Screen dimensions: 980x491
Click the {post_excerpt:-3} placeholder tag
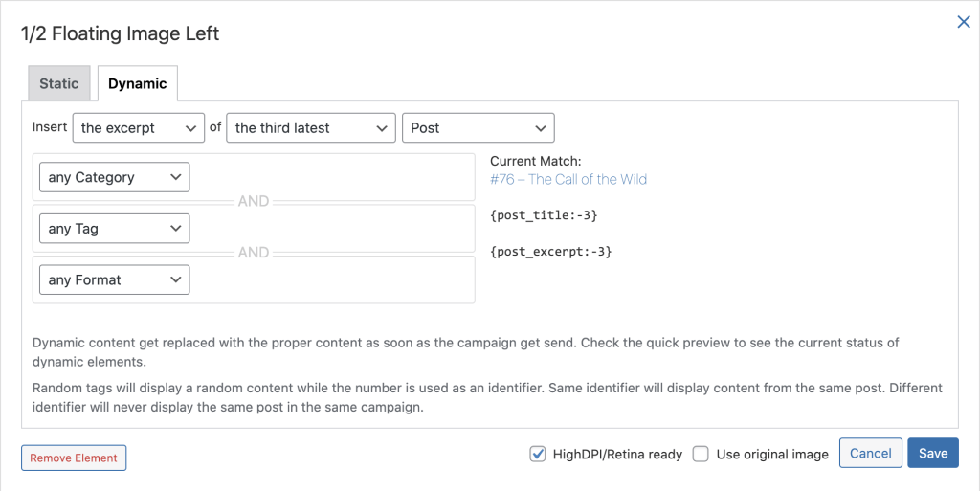(550, 252)
